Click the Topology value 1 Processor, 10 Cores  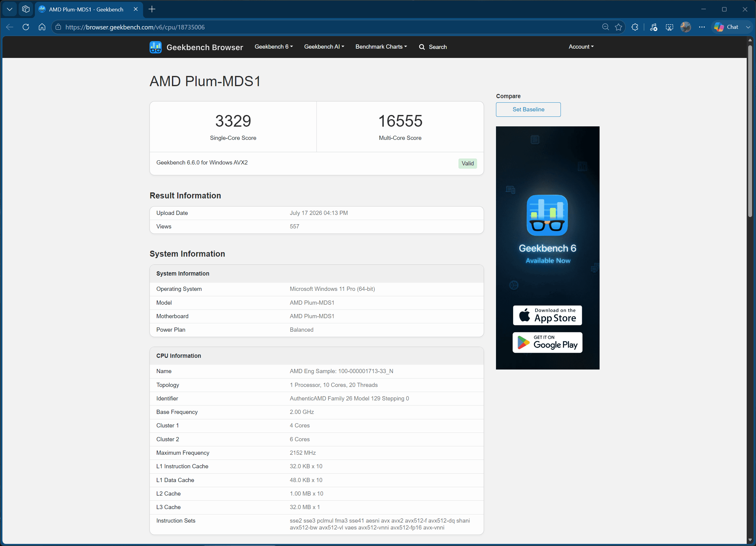coord(334,385)
